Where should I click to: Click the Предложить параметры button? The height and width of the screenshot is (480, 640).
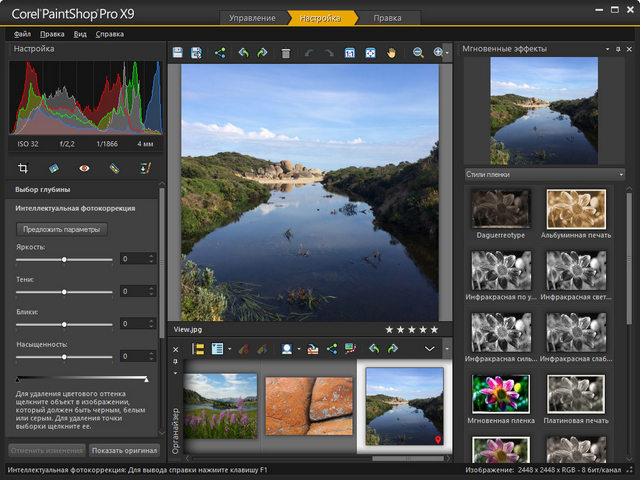61,229
